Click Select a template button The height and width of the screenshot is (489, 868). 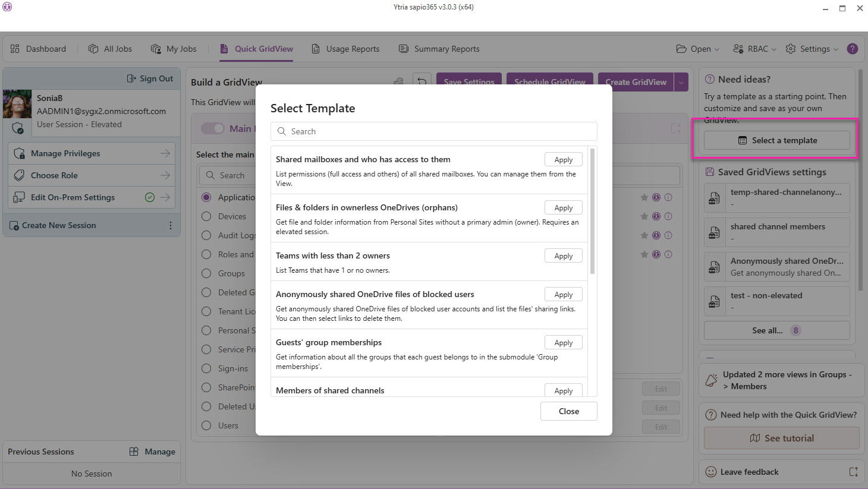point(777,140)
